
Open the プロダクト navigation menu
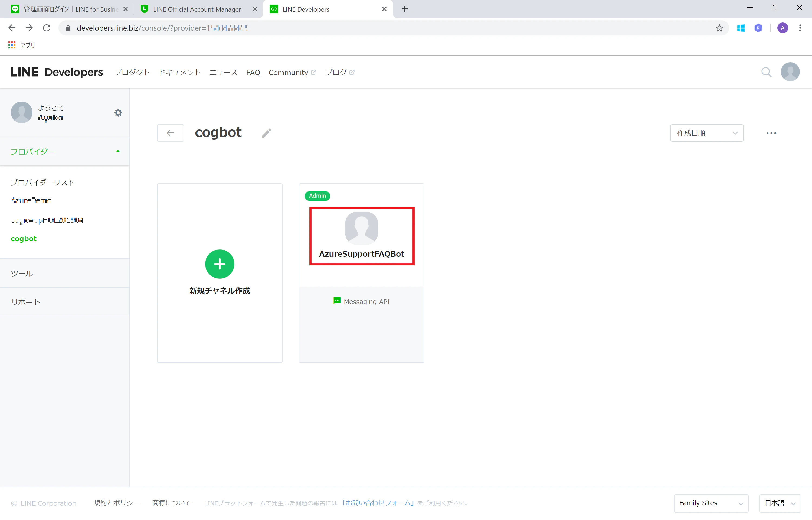pos(132,72)
